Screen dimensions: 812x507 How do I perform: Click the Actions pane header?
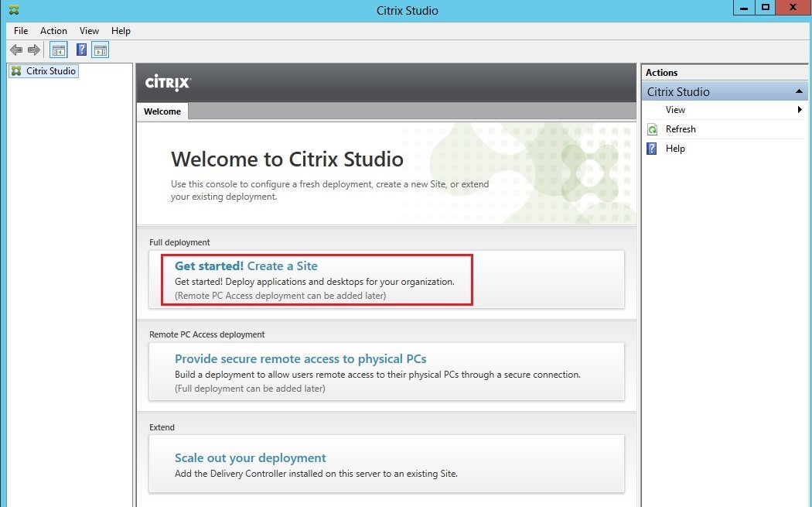(725, 73)
